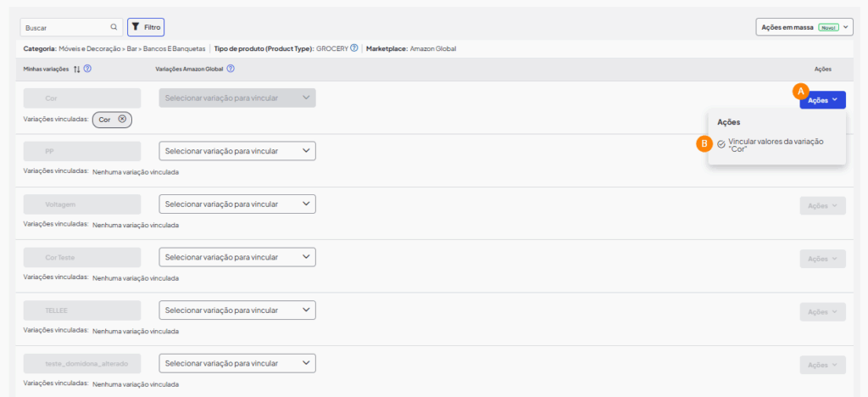Click the orange A marker badge
The width and height of the screenshot is (868, 397).
click(x=798, y=90)
